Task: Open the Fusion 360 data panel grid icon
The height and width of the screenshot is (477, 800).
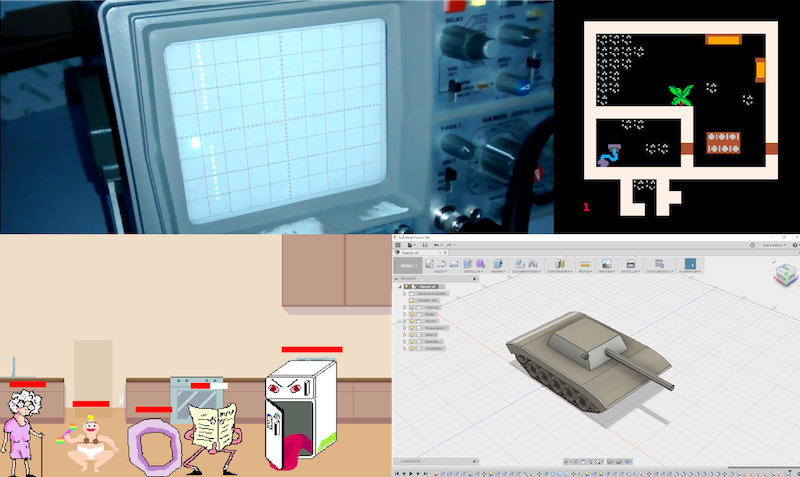Action: [398, 245]
